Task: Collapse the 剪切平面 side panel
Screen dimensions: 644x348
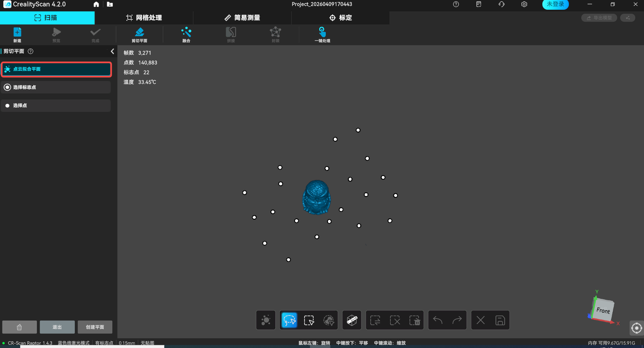Action: coord(112,51)
